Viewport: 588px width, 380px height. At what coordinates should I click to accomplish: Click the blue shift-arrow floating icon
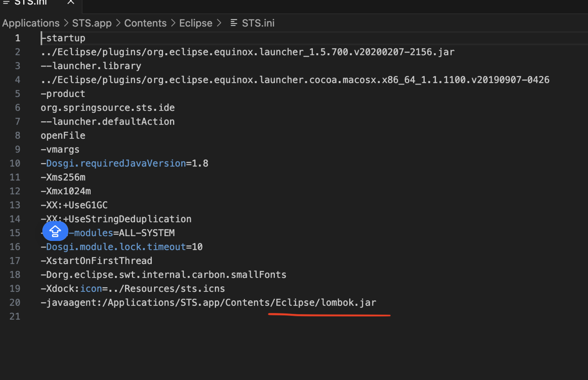tap(55, 231)
